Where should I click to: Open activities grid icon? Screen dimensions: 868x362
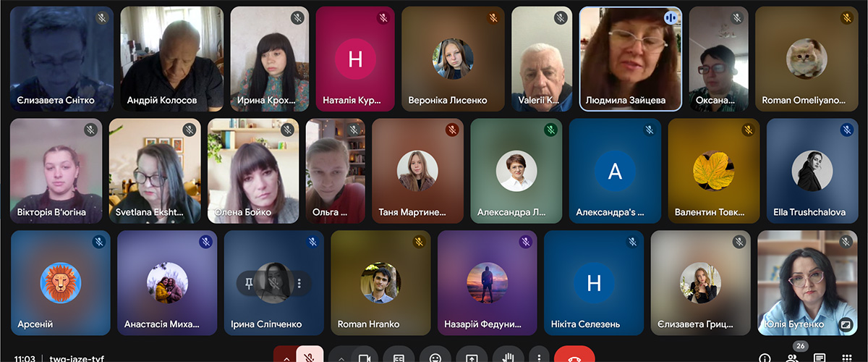click(x=847, y=358)
